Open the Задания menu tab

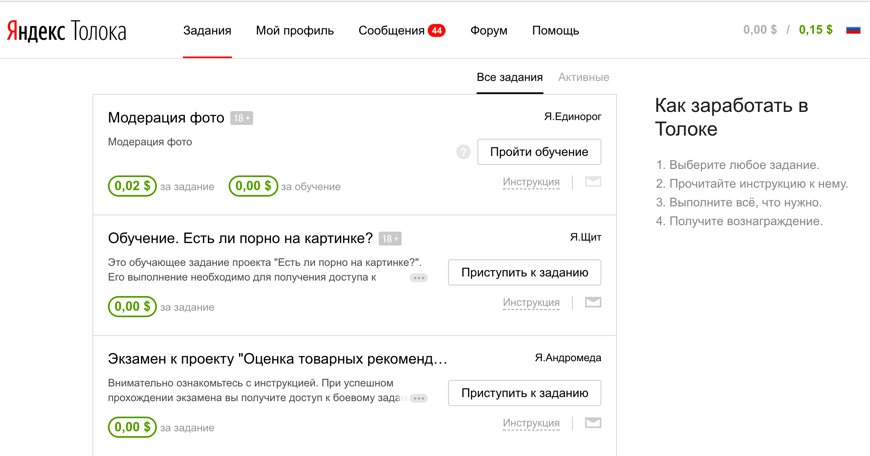tap(207, 31)
